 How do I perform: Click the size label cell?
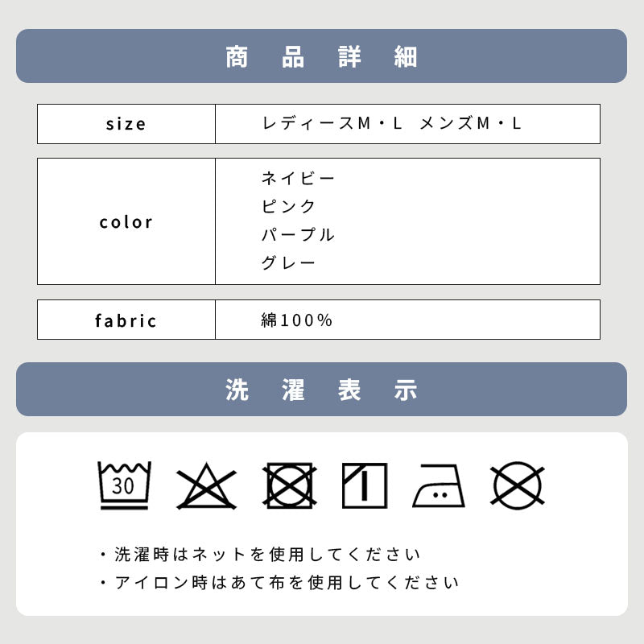point(126,124)
